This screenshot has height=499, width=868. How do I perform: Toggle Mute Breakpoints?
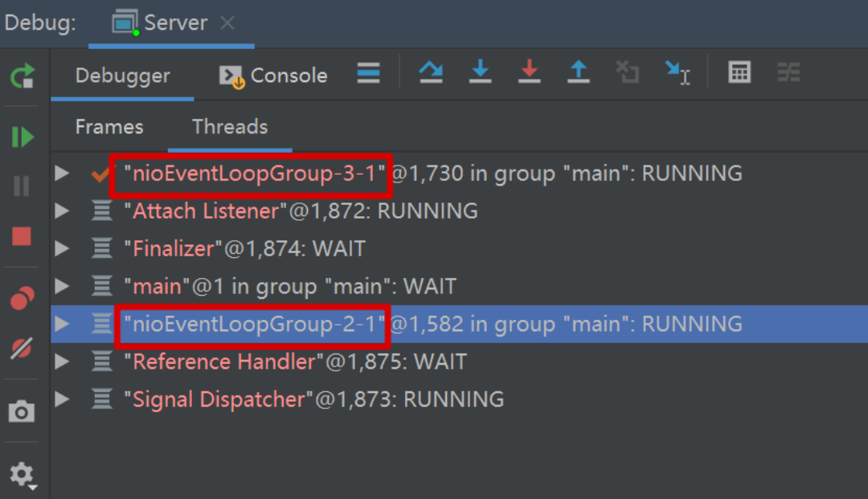22,349
